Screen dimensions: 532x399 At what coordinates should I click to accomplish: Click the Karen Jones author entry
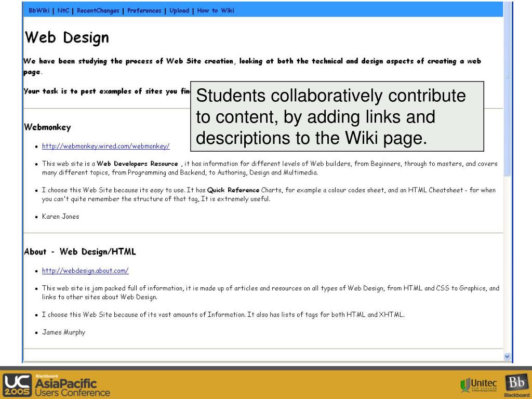click(60, 217)
